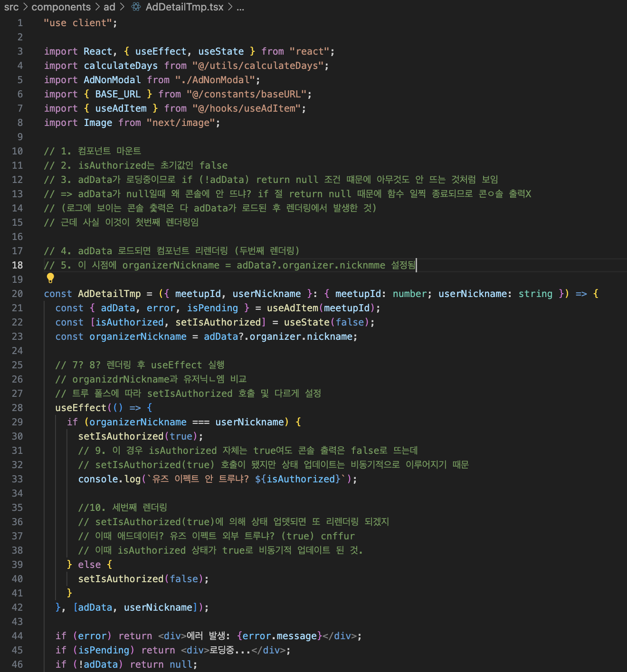Click the '[adData, userNickname]' dependency array
The height and width of the screenshot is (672, 627).
[x=135, y=607]
